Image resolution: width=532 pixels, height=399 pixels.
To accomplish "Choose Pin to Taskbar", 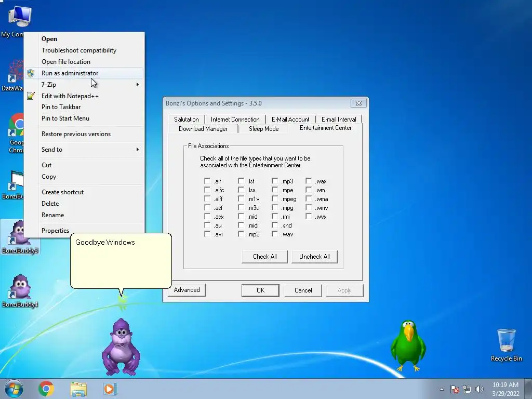I will (x=84, y=107).
